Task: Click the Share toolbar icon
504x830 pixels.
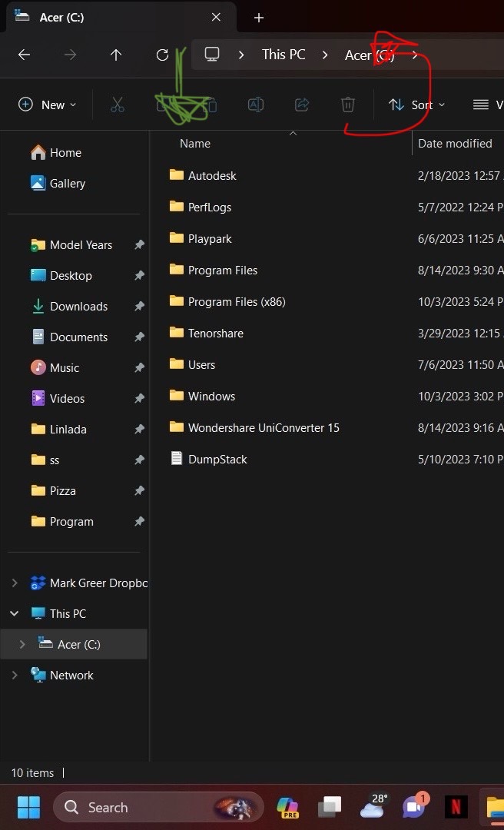Action: tap(302, 105)
